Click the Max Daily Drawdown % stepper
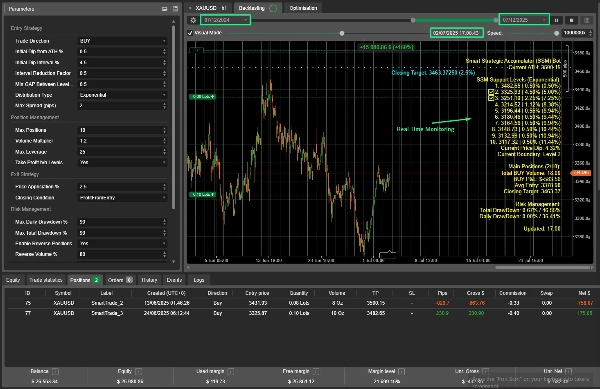Screen dimensions: 600x389 point(165,222)
